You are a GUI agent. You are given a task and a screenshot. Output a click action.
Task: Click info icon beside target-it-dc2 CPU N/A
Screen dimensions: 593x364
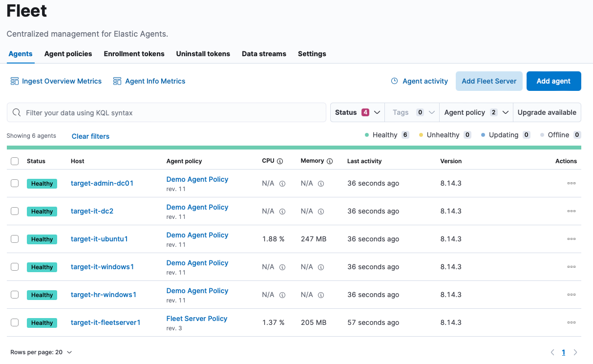[282, 212]
